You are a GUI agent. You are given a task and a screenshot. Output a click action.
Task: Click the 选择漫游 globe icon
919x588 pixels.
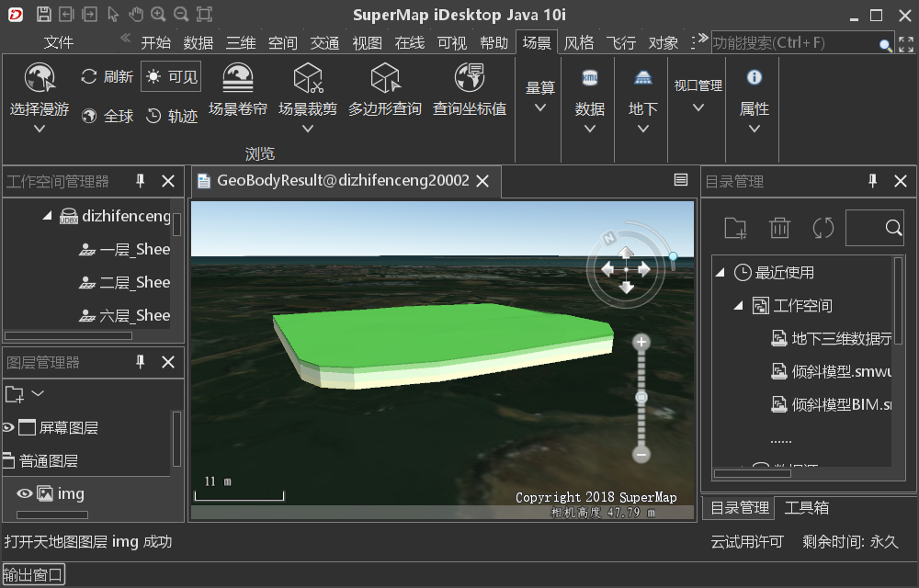40,77
